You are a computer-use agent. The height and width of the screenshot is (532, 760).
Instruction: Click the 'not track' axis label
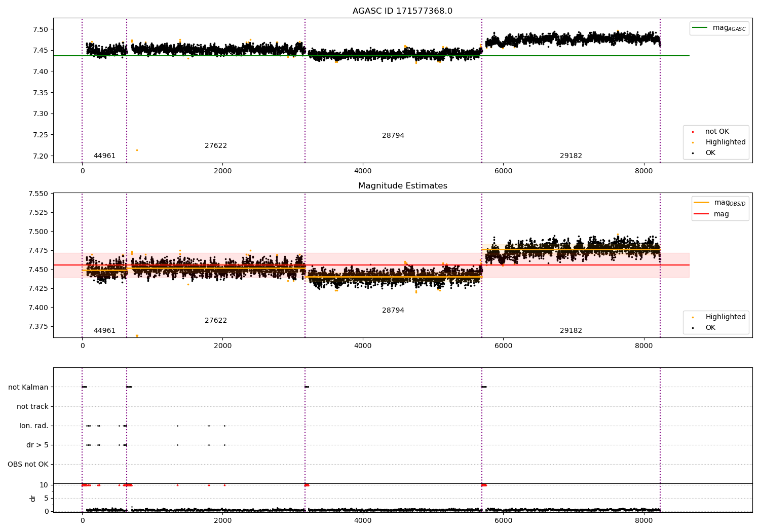[x=32, y=407]
